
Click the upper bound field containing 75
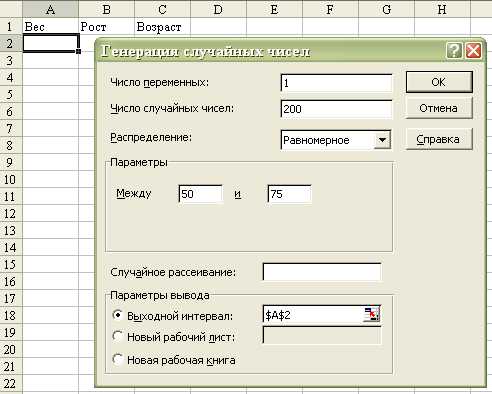point(289,194)
